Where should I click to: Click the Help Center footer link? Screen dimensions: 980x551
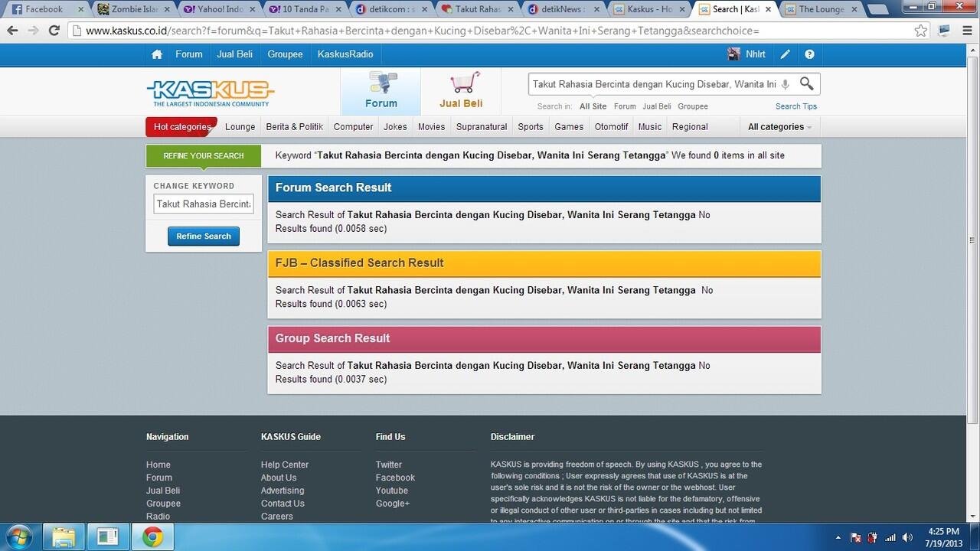tap(285, 465)
